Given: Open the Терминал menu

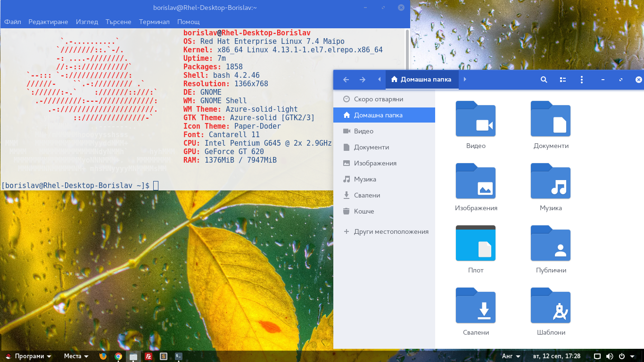Looking at the screenshot, I should click(x=154, y=22).
